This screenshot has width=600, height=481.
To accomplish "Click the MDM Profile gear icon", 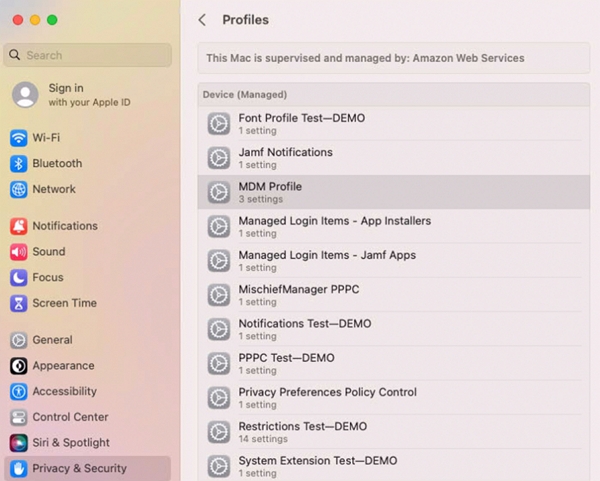I will click(x=219, y=192).
